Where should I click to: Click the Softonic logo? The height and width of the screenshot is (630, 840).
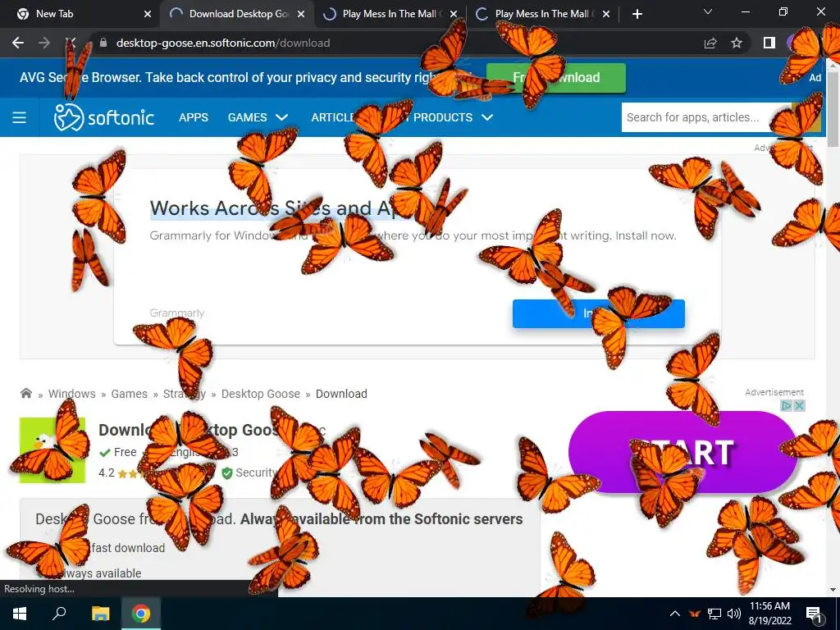[x=104, y=117]
